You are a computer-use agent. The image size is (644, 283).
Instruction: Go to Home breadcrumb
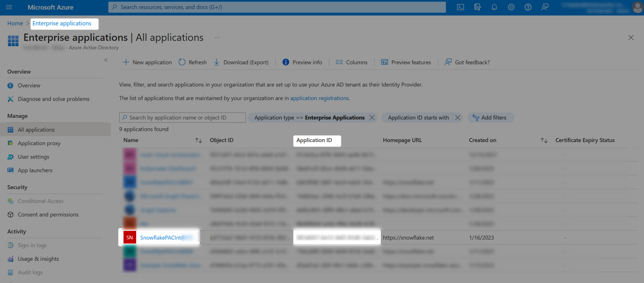click(15, 23)
